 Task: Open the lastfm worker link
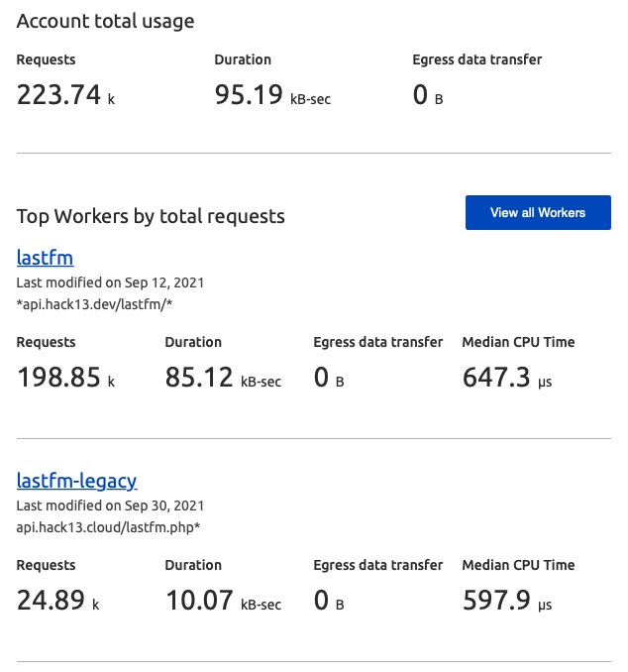(45, 258)
